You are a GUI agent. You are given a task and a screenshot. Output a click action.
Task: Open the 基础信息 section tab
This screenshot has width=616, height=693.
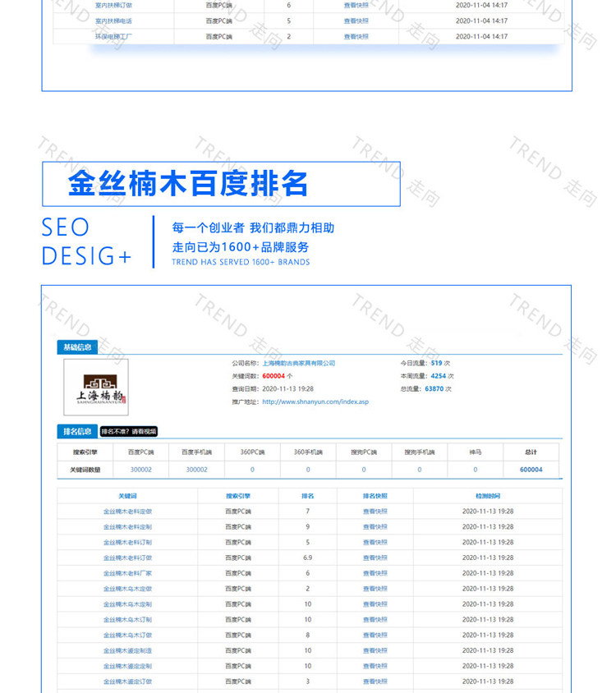tap(77, 347)
